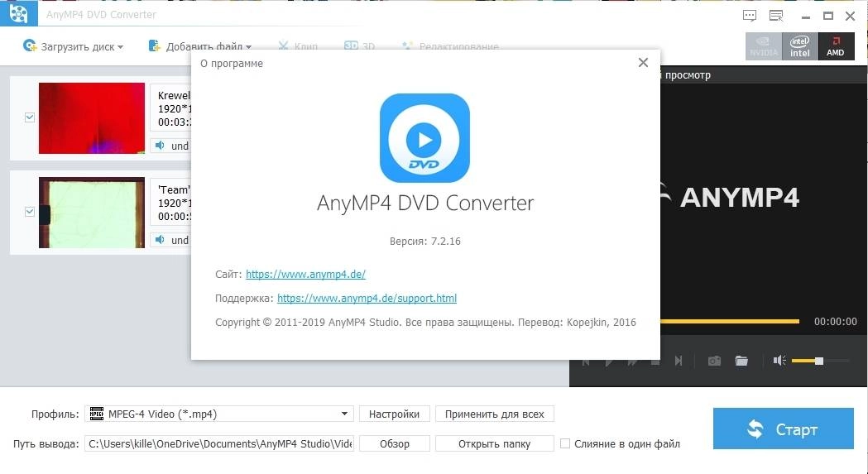Image resolution: width=868 pixels, height=474 pixels.
Task: Click the next frame playback button
Action: (x=679, y=361)
